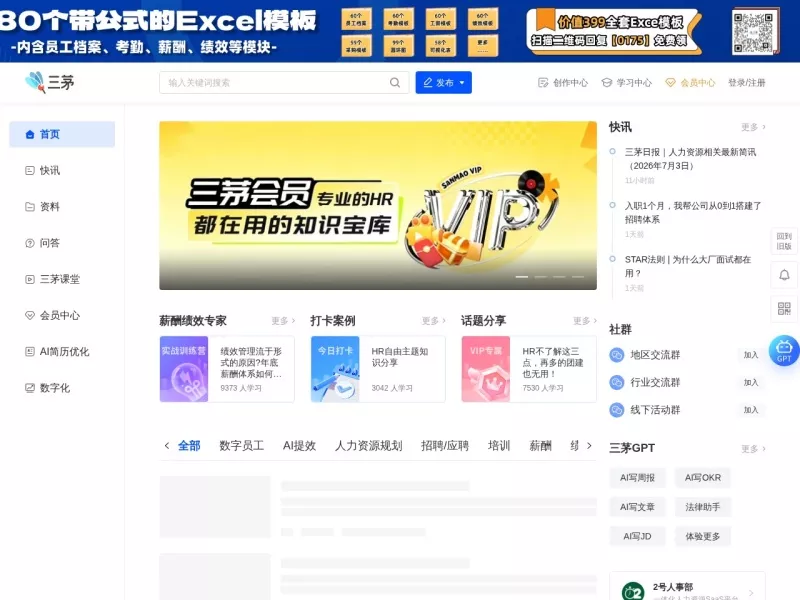Viewport: 800px width, 600px height.
Task: Click the AI写JD button
Action: pos(637,536)
